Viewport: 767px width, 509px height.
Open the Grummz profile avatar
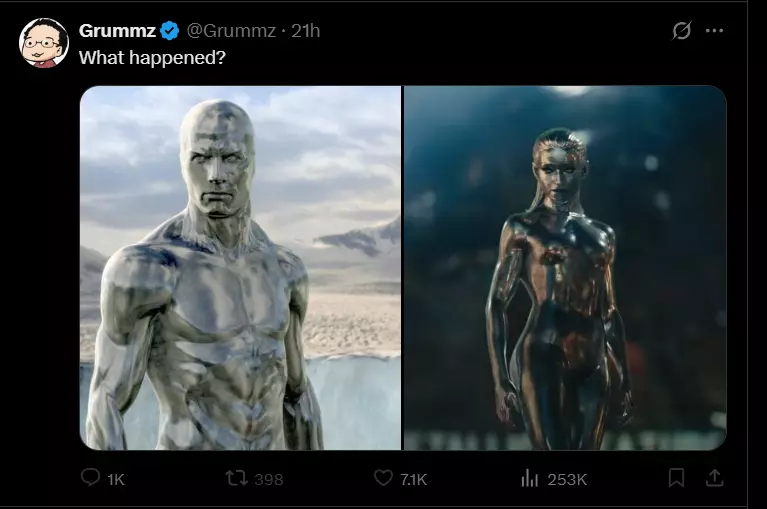(43, 43)
